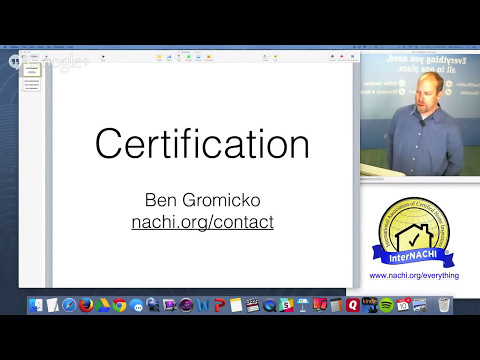Select the second slide thumbnail in navigator
Viewport: 480px width, 360px height.
click(x=32, y=85)
